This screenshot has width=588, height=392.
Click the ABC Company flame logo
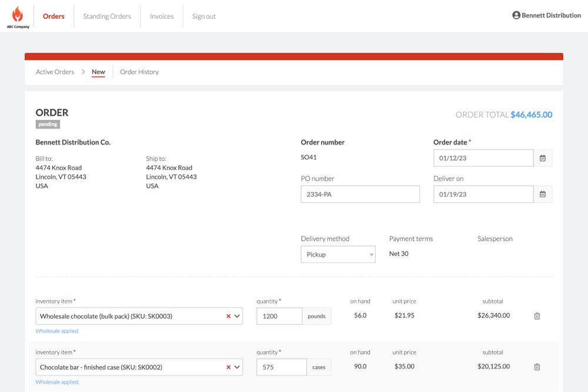(18, 16)
